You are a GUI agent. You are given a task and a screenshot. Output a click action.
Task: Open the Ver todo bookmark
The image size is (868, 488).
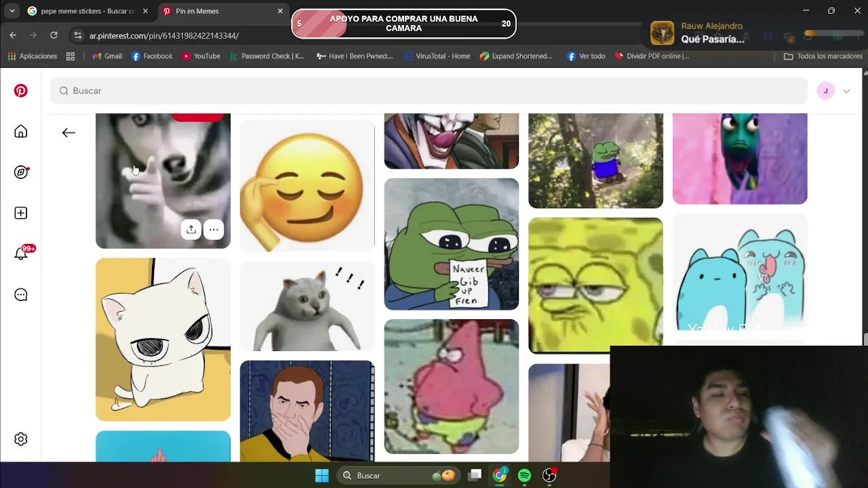[x=586, y=56]
